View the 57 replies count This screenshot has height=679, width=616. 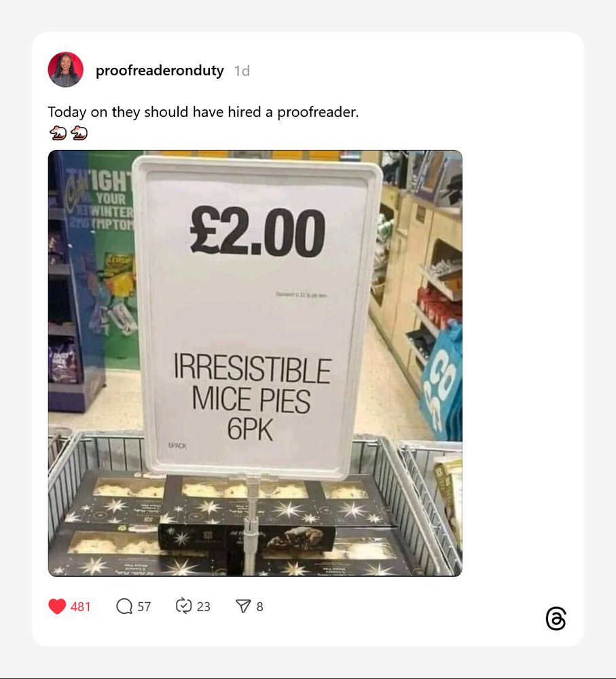pos(144,606)
